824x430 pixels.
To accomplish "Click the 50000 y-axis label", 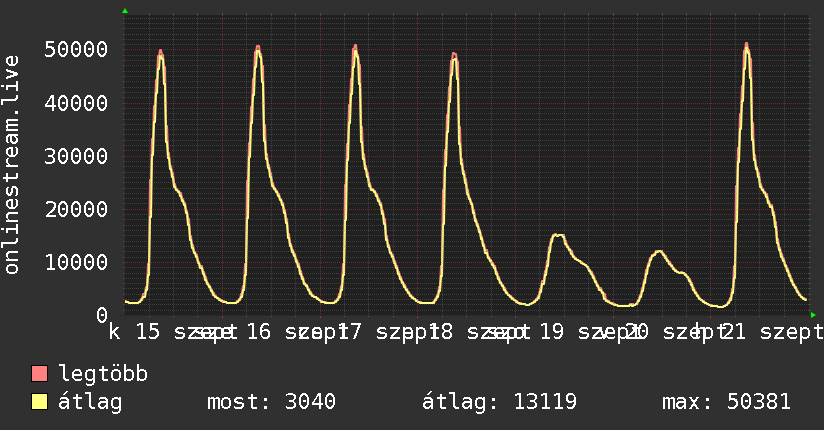I will coord(76,49).
